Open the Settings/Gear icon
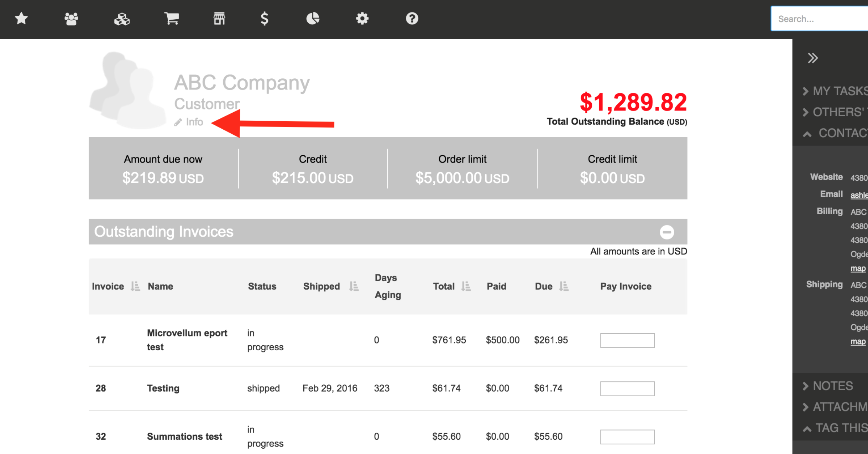The height and width of the screenshot is (454, 868). (362, 19)
